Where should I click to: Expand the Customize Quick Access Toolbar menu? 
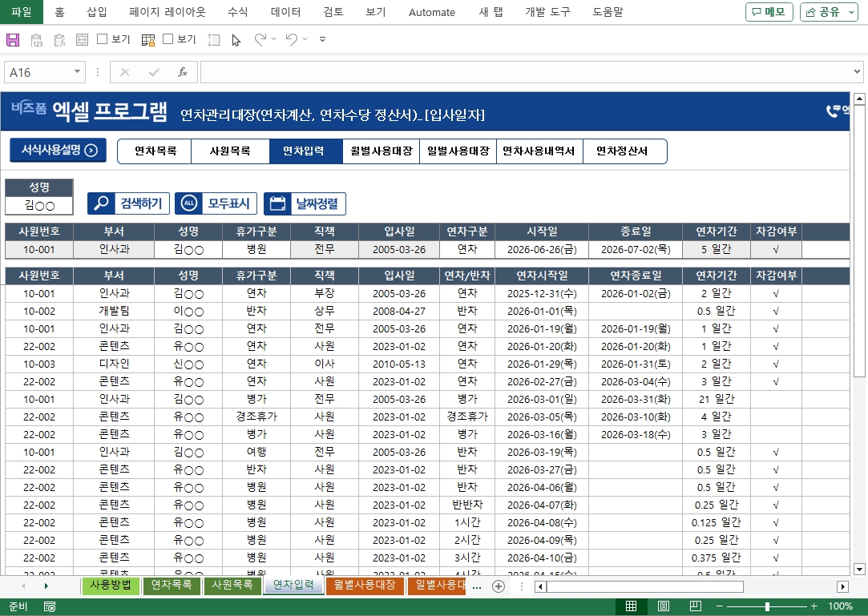coord(322,39)
